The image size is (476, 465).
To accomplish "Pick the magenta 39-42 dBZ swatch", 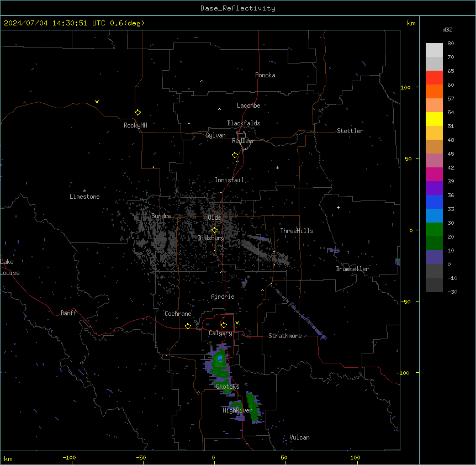I will (434, 175).
